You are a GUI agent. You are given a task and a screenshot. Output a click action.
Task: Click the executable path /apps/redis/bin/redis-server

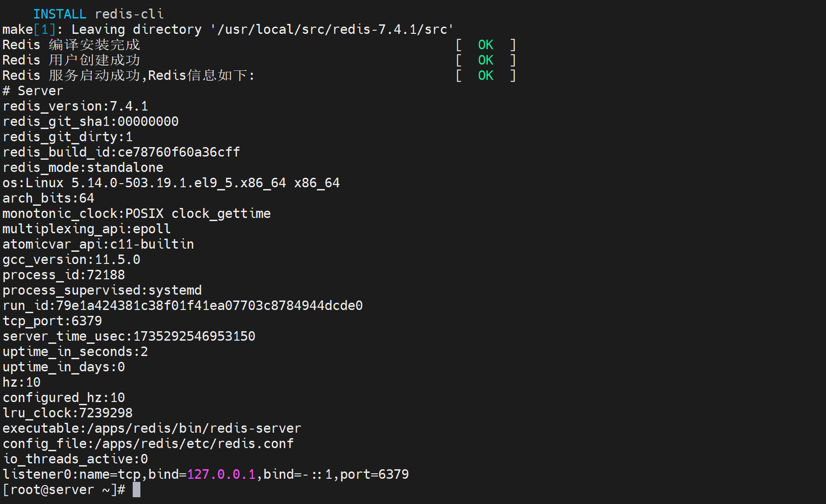197,429
